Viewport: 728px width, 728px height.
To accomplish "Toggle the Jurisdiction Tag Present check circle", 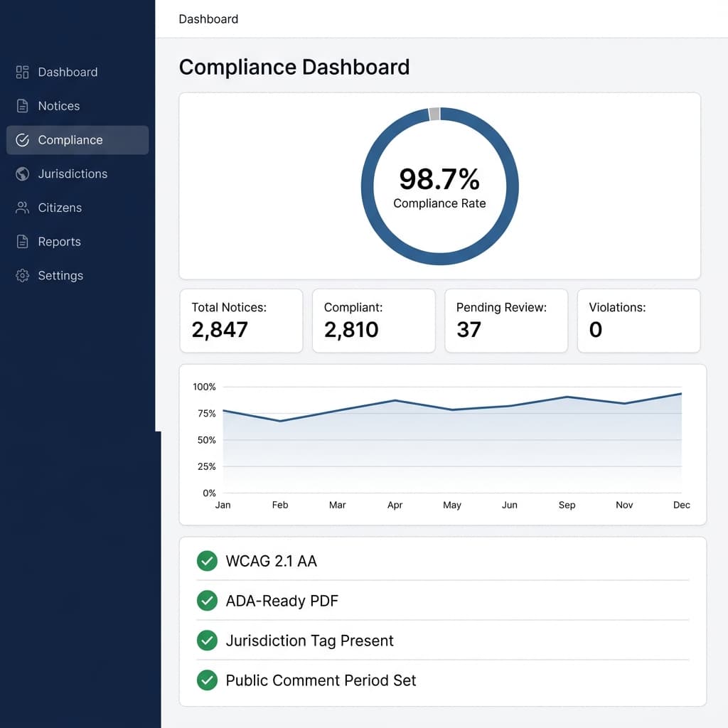I will (207, 641).
